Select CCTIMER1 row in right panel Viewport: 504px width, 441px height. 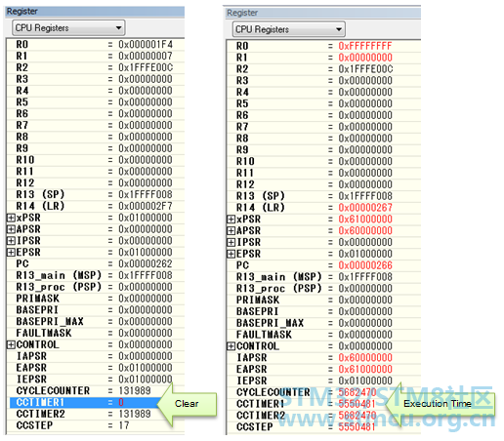[x=323, y=404]
